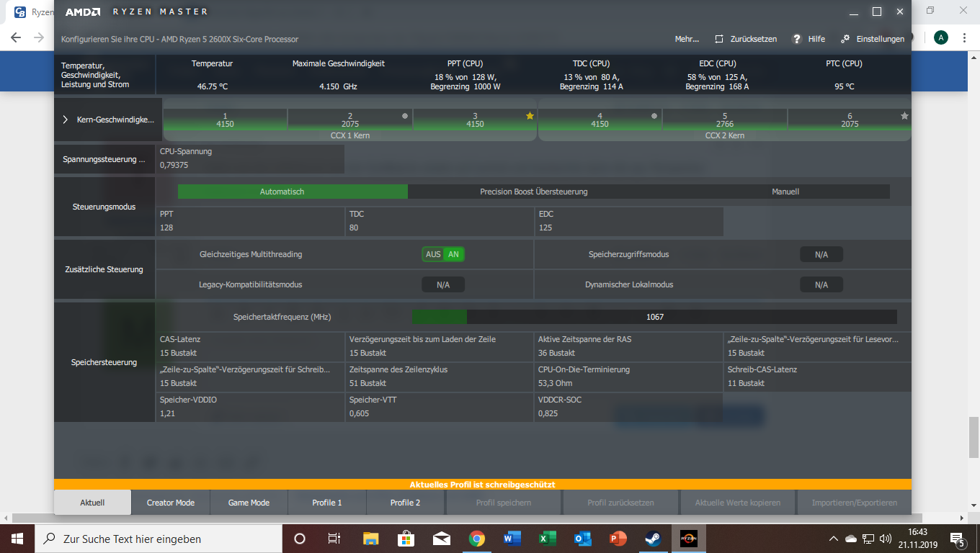Open Google Chrome from the taskbar
This screenshot has height=553, width=980.
click(476, 539)
